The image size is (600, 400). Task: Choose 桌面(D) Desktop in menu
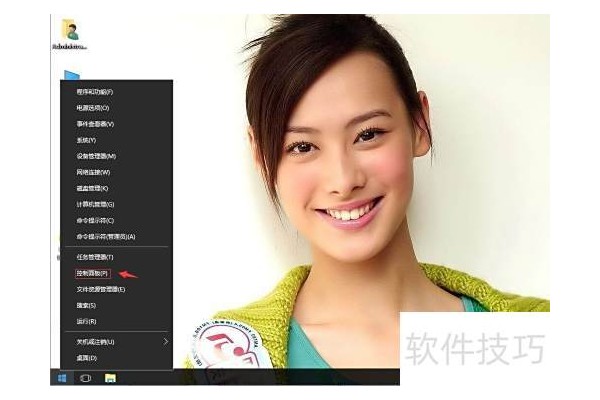(x=116, y=358)
